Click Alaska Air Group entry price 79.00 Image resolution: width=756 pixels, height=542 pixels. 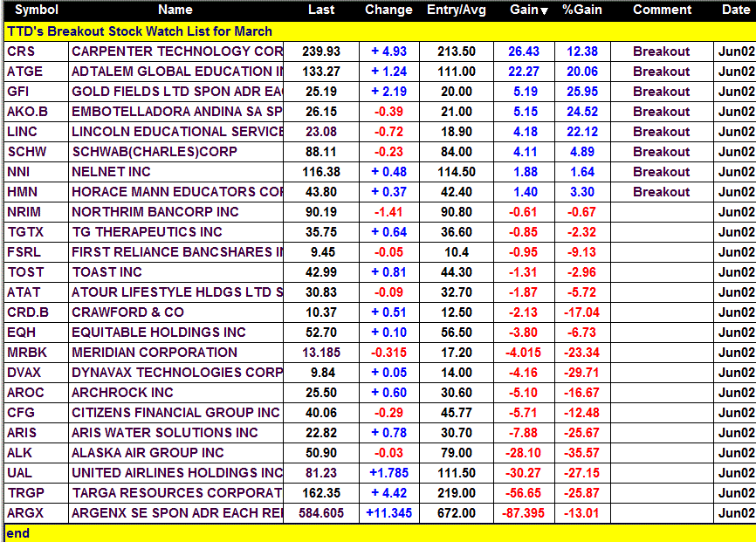pyautogui.click(x=456, y=453)
